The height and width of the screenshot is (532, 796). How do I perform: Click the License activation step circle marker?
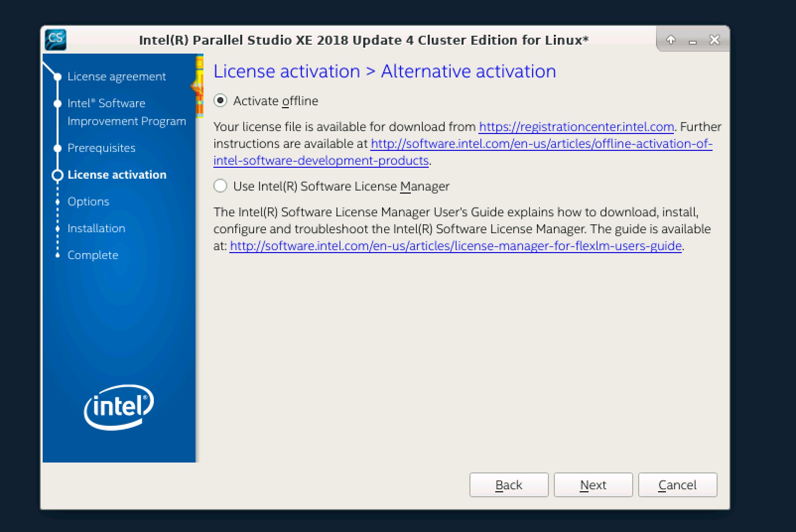[58, 175]
